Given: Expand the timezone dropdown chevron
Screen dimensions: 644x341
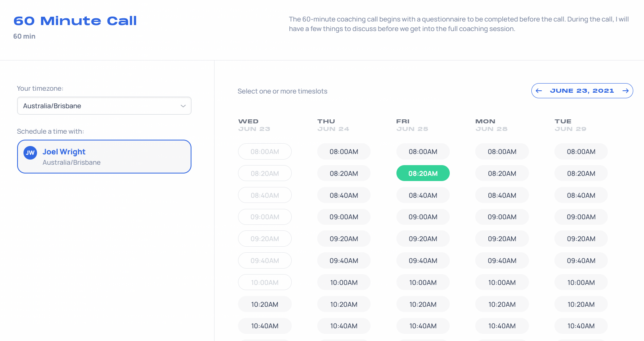Looking at the screenshot, I should [x=183, y=106].
